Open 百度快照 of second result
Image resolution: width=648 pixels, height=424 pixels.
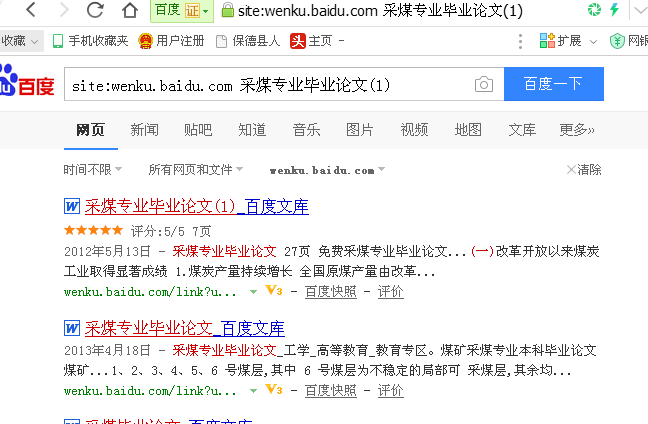click(x=331, y=390)
